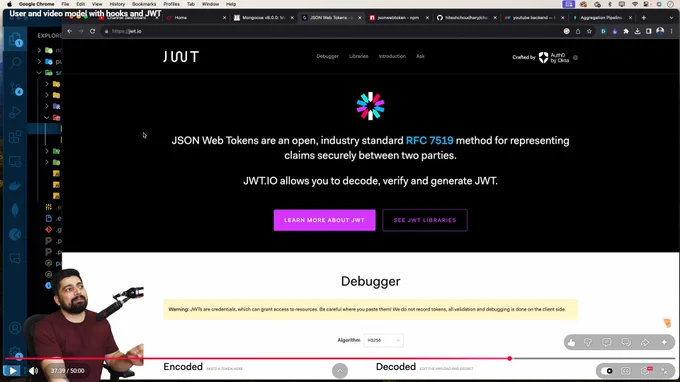Click the jwt.io address bar
680x382 pixels.
tap(330, 31)
